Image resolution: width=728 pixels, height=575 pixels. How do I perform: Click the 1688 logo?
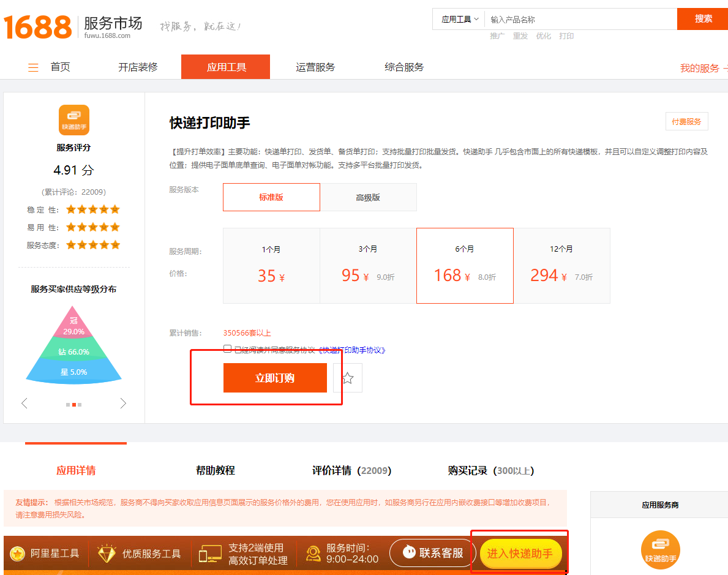point(37,26)
